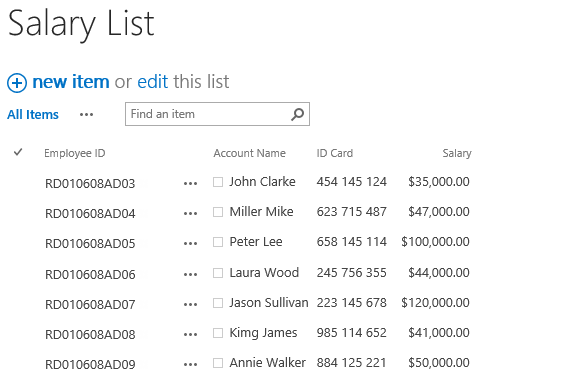The image size is (574, 380).
Task: Click the new item link
Action: click(x=71, y=81)
